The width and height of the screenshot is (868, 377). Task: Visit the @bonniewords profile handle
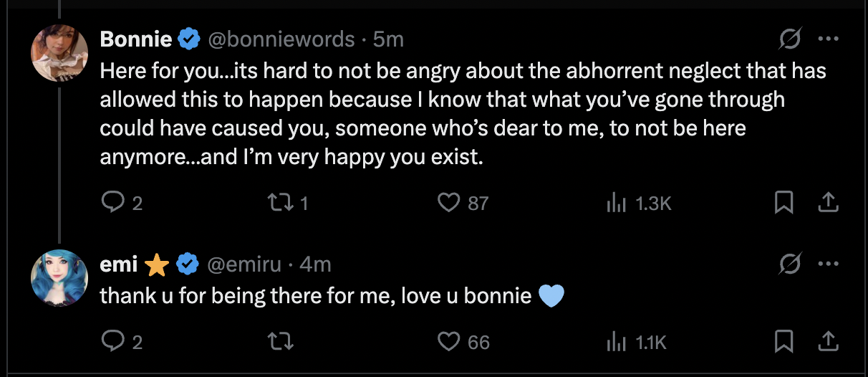[x=281, y=39]
